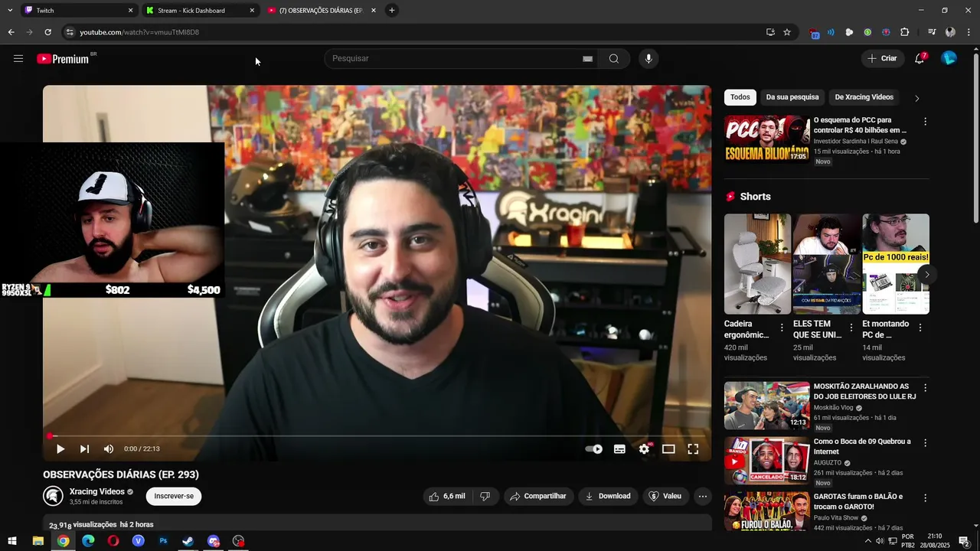Click the Valeu thanks button

coord(665,496)
